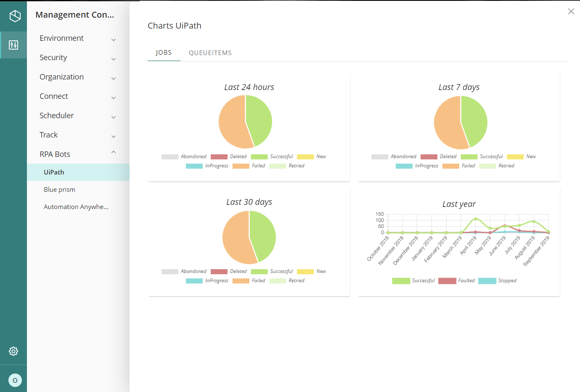Toggle New legend in Last 30 days
The width and height of the screenshot is (580, 392).
point(311,271)
